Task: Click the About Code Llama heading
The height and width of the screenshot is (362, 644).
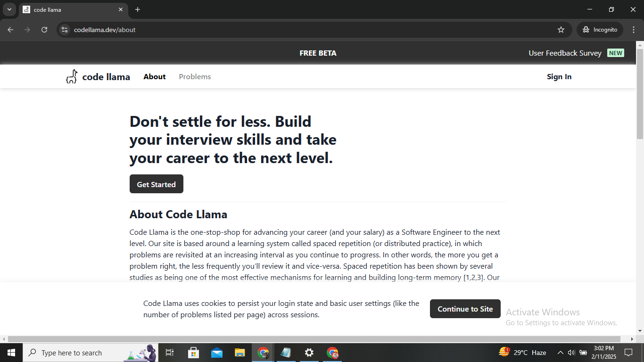Action: coord(178,214)
